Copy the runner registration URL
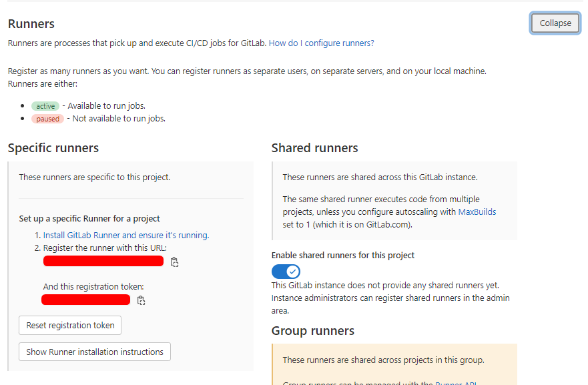 [174, 262]
